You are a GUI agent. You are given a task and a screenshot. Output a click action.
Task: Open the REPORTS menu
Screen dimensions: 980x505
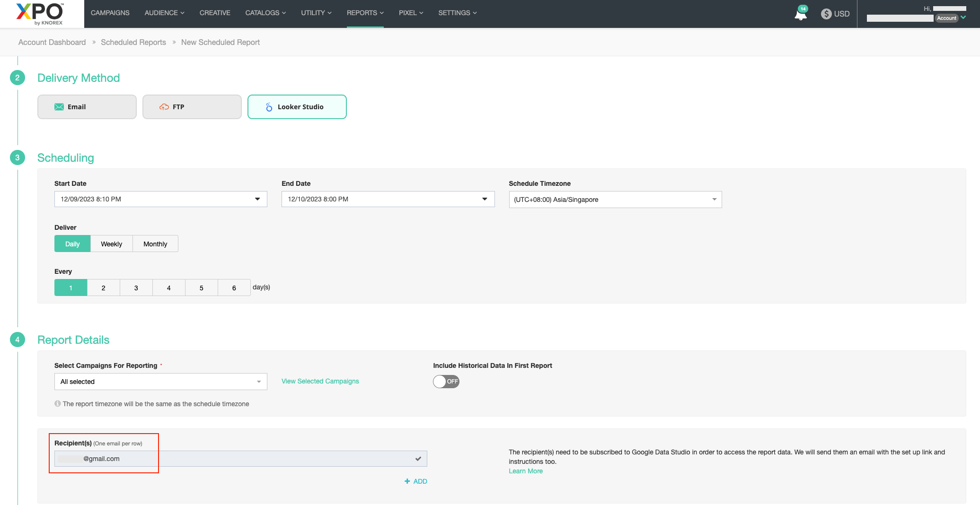click(x=365, y=13)
